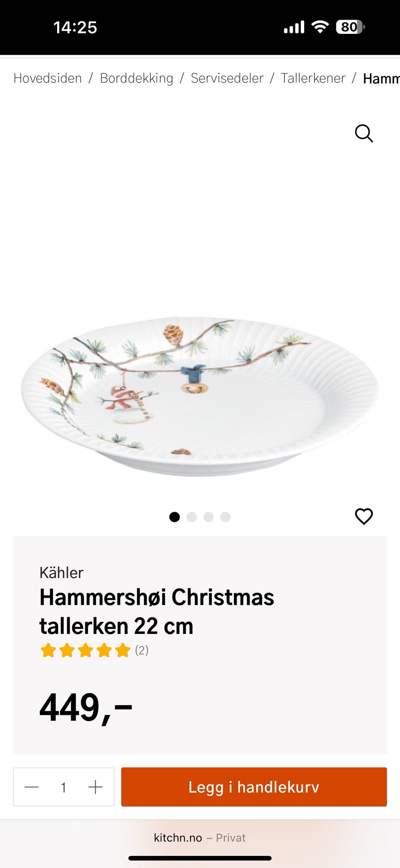This screenshot has width=400, height=868.
Task: Navigate to Tallerkener breadcrumb
Action: click(x=313, y=78)
